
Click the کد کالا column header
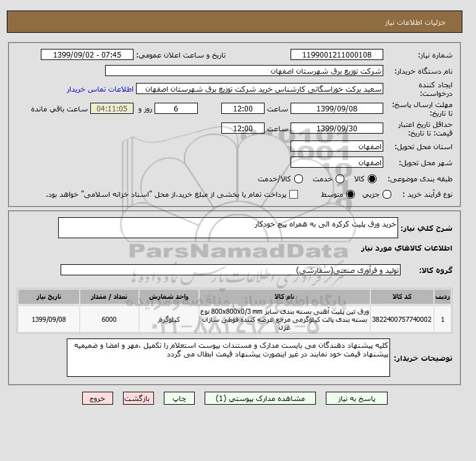tap(402, 296)
